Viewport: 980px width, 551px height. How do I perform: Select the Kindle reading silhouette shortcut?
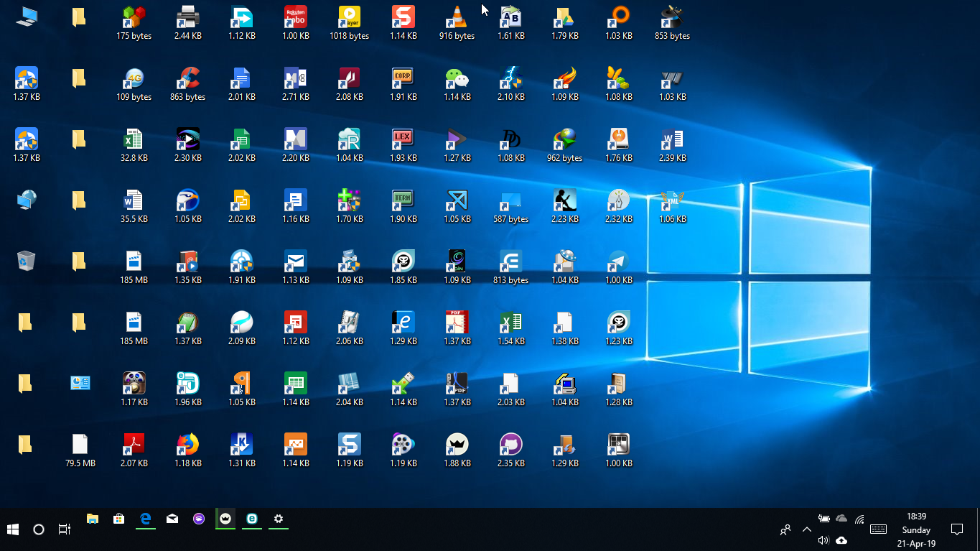pos(564,200)
